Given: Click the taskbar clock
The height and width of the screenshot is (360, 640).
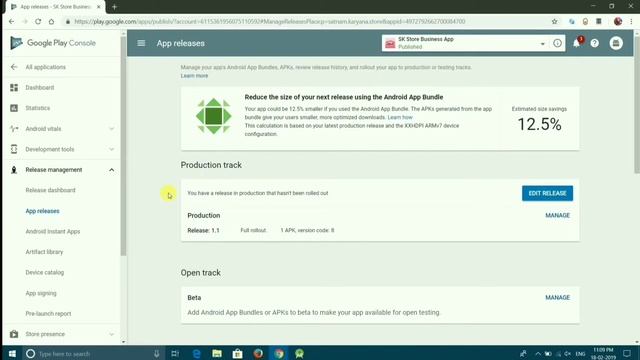Looking at the screenshot, I should point(603,353).
